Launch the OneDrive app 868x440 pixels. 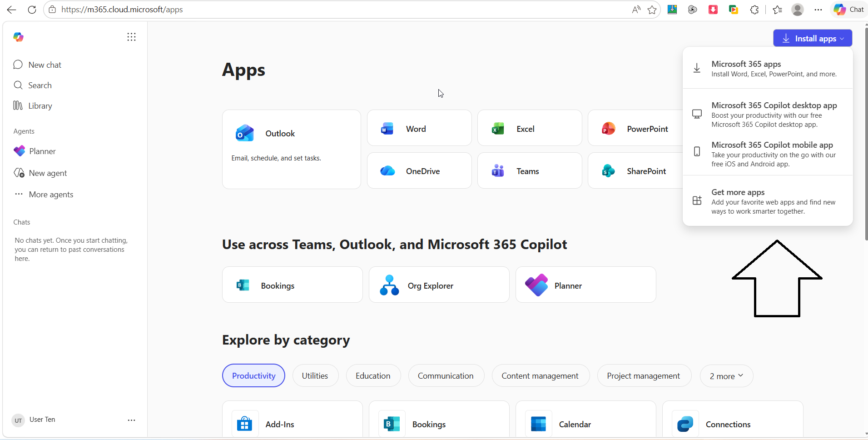click(x=419, y=170)
